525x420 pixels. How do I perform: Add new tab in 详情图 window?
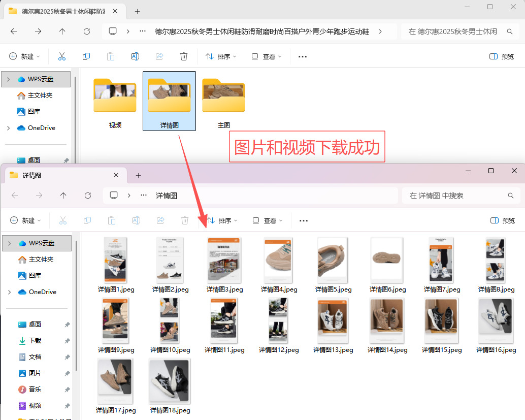coord(138,176)
